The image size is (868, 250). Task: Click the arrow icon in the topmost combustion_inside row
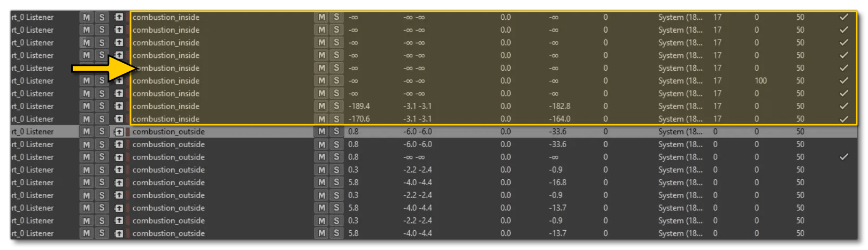point(119,17)
